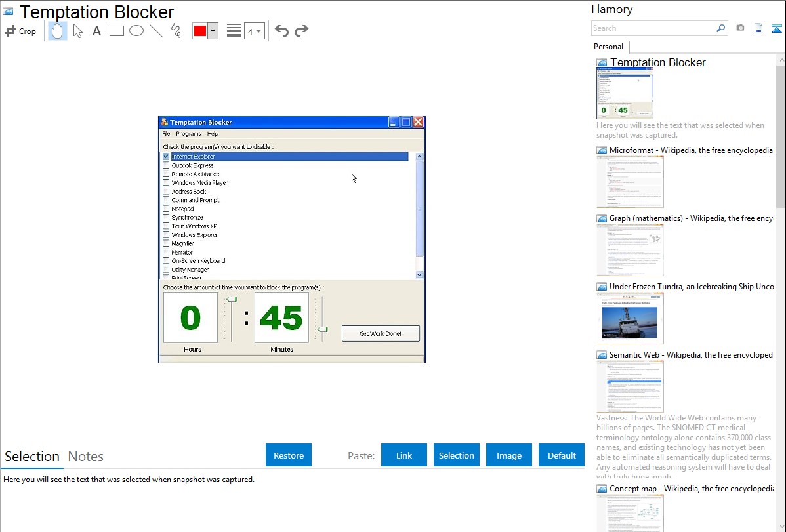Check the Windows Media Player checkbox
The height and width of the screenshot is (532, 786).
[166, 182]
